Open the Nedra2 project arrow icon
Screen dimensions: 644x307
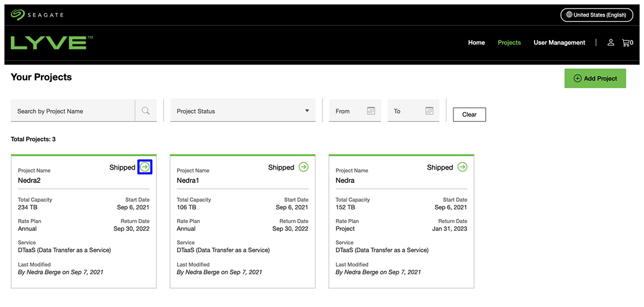pyautogui.click(x=145, y=167)
